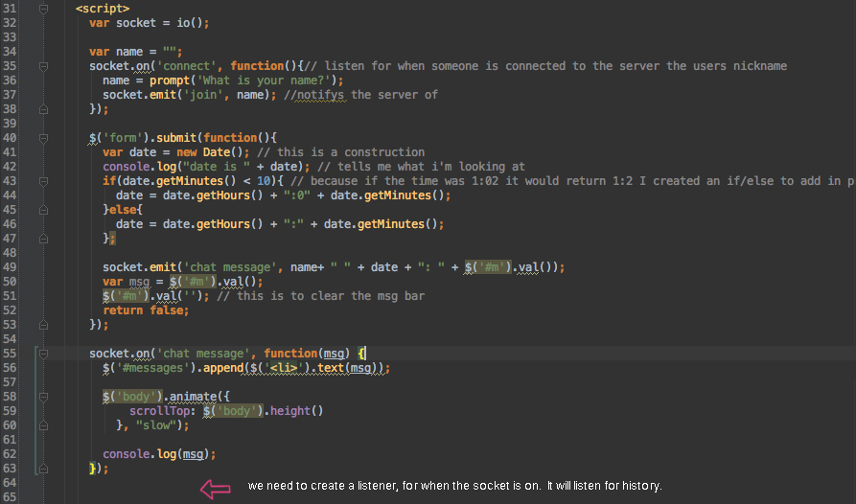The width and height of the screenshot is (856, 504).
Task: Click the fold marker on the }else{ line
Action: point(44,210)
